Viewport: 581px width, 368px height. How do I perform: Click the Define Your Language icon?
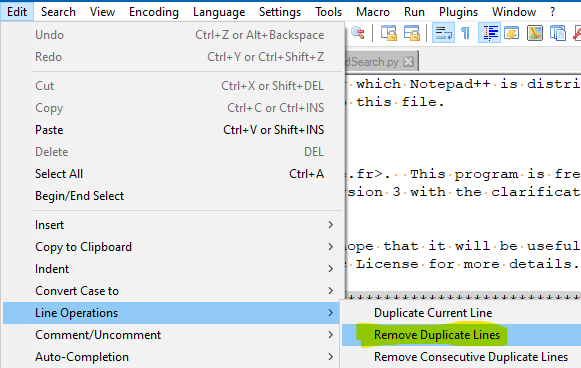512,33
